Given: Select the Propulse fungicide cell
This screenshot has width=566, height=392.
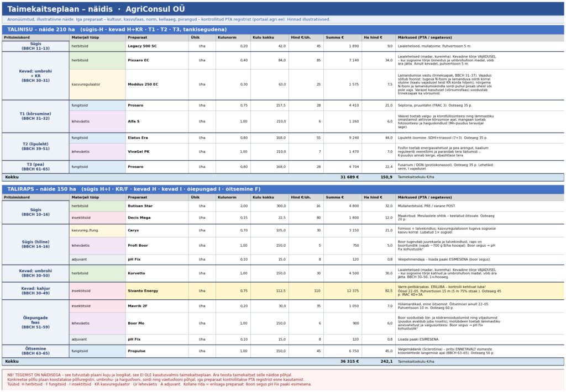Looking at the screenshot, I should click(x=157, y=351).
